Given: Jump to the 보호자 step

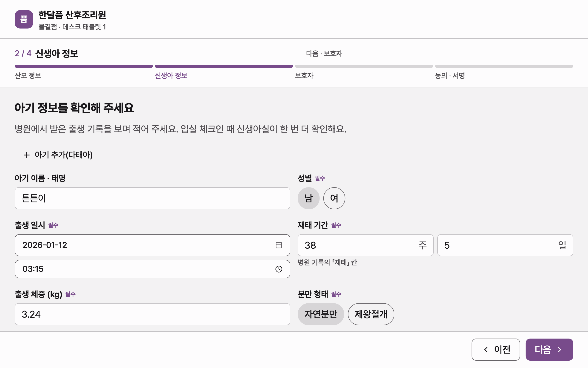Looking at the screenshot, I should 304,76.
